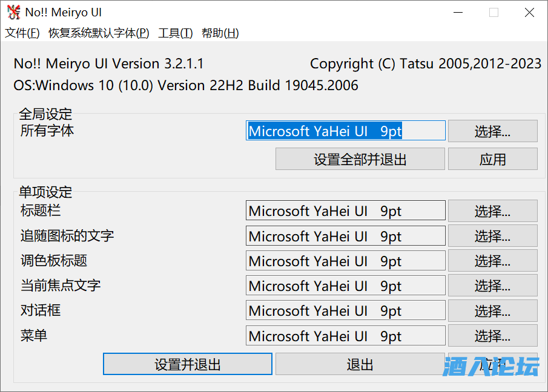Click the 标题栏 font display field
Screen dimensions: 548x392
point(345,211)
